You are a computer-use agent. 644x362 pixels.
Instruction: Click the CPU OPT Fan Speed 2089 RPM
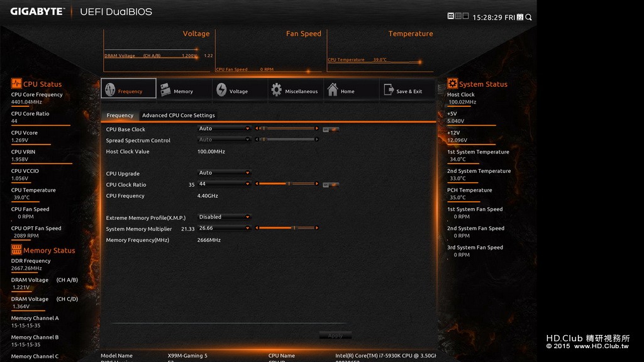26,236
